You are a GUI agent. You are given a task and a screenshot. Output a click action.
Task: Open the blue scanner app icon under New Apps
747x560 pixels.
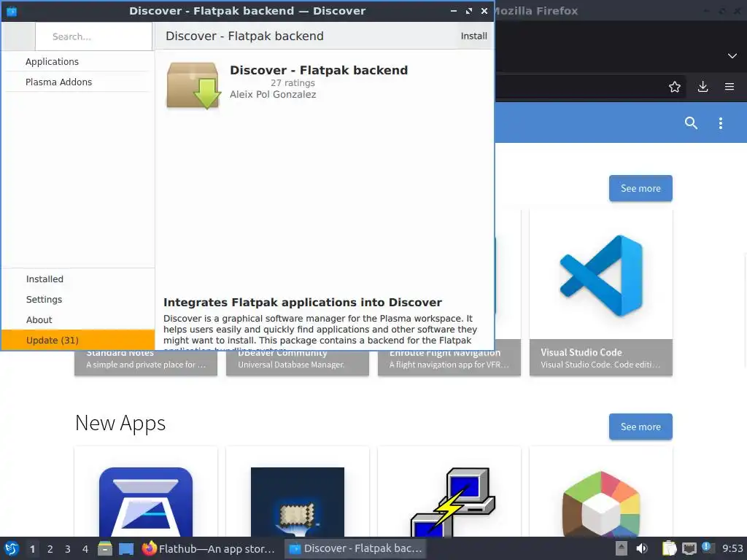146,502
